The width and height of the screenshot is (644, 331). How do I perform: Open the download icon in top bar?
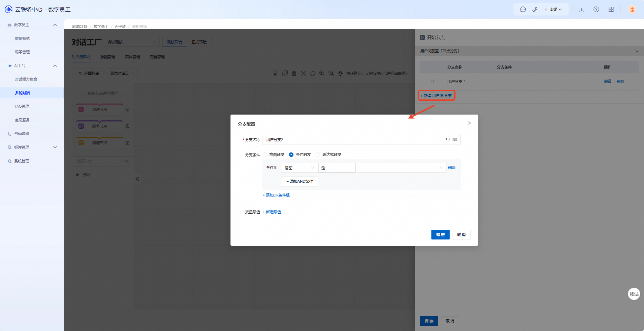pyautogui.click(x=581, y=10)
